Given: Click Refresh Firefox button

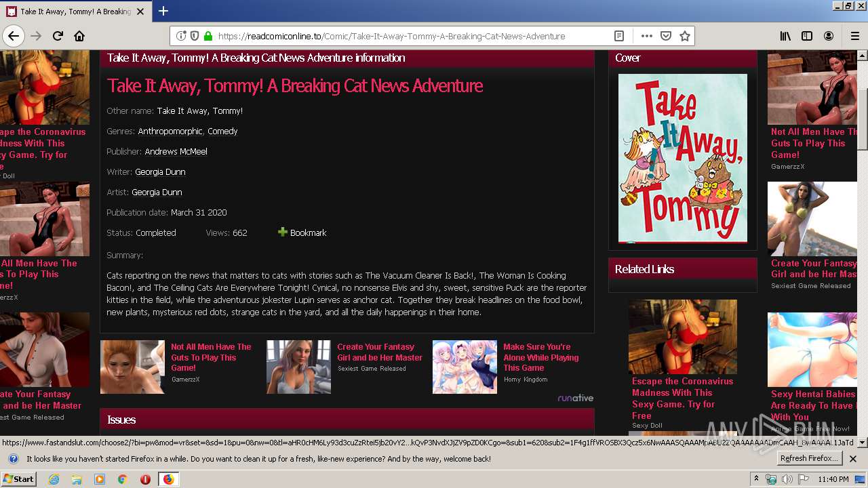Looking at the screenshot, I should point(810,458).
